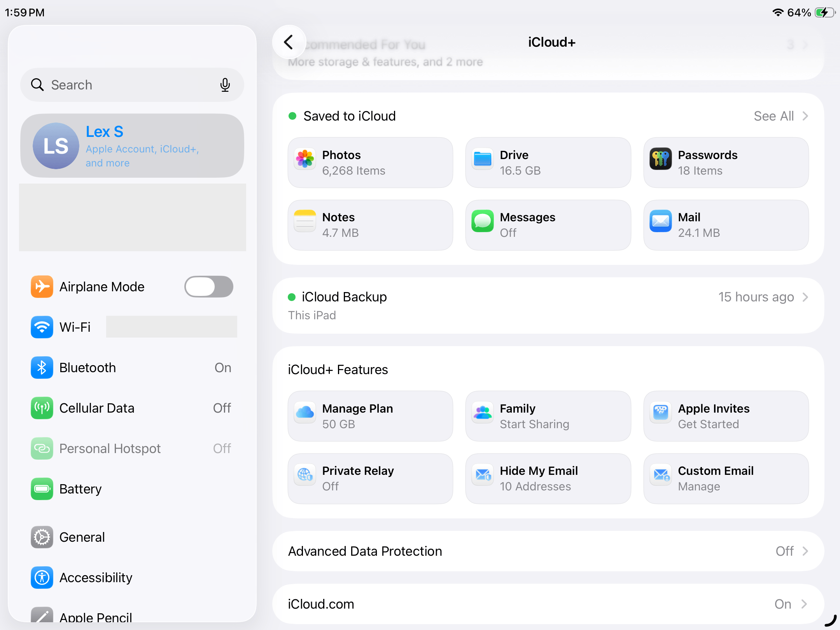Image resolution: width=840 pixels, height=630 pixels.
Task: Tap the Manage Plan cloud icon
Action: 305,412
